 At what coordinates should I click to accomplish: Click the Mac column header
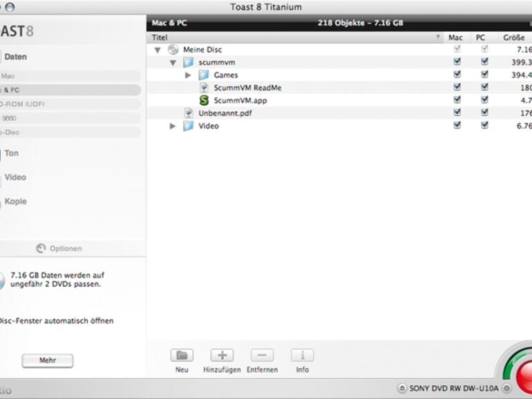click(455, 37)
